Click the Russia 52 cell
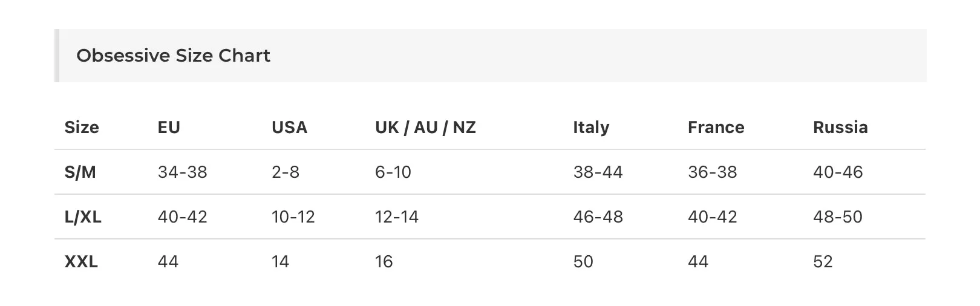Screen dimensions: 980x306 (x=823, y=262)
